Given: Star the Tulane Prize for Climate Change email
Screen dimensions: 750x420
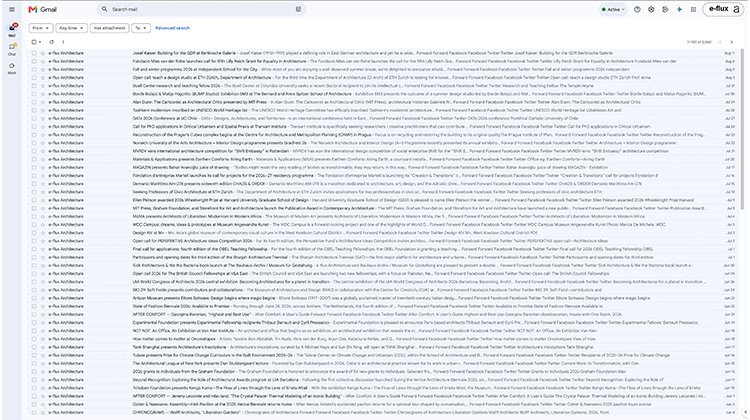Looking at the screenshot, I should [x=43, y=355].
